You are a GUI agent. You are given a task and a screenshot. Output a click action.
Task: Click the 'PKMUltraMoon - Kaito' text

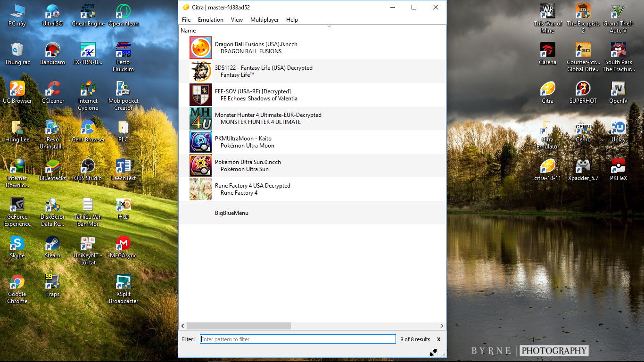(243, 139)
